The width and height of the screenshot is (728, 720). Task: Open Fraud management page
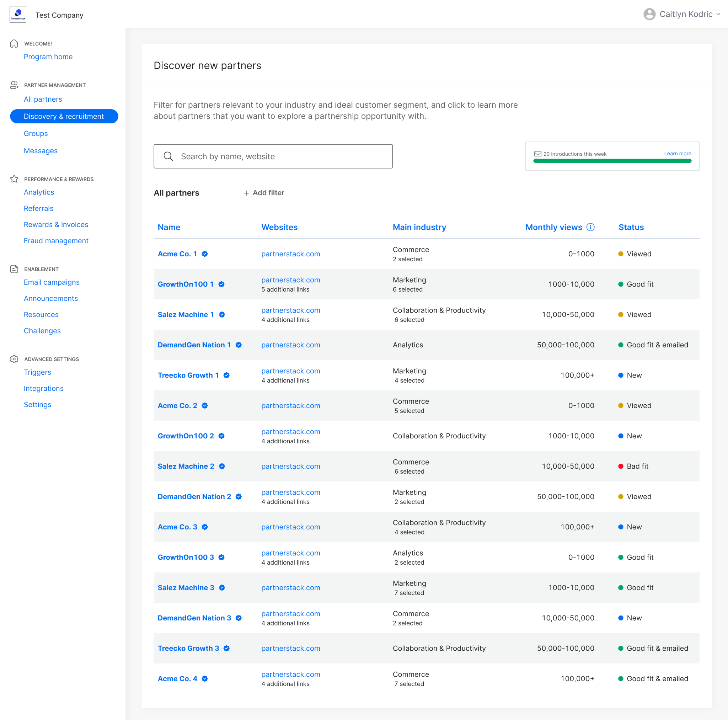[x=56, y=241]
